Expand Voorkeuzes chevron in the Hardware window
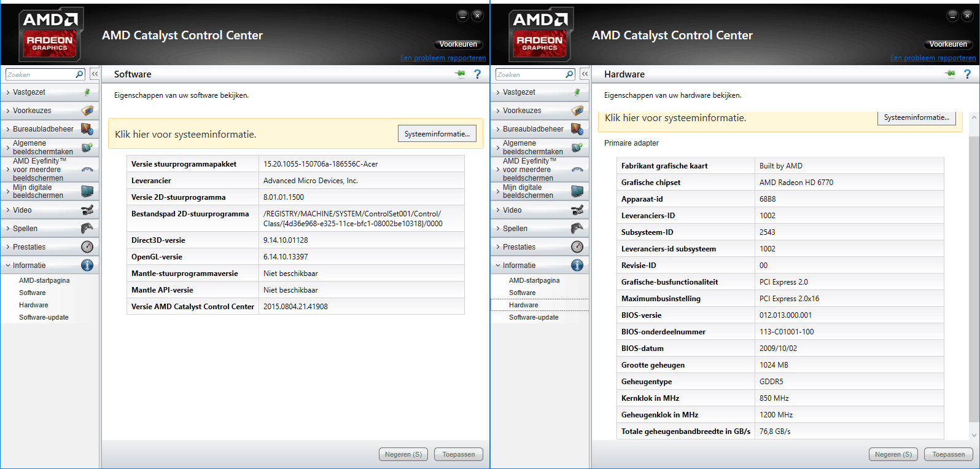 point(497,111)
